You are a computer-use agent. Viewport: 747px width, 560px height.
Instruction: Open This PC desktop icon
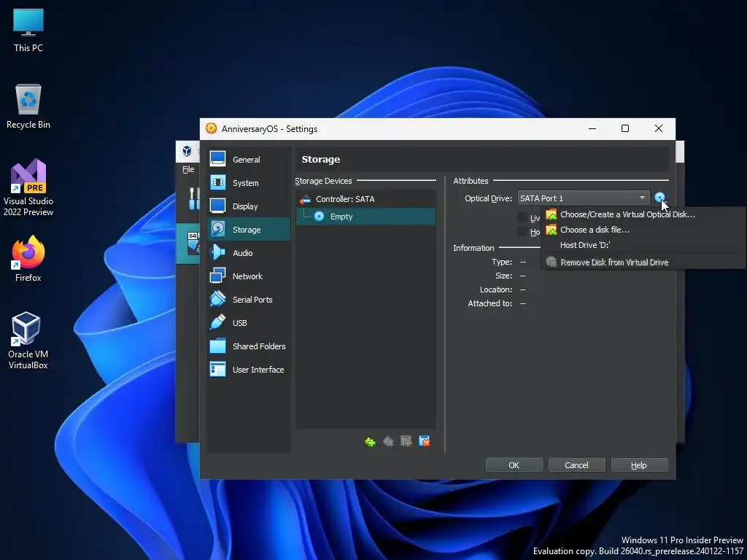tap(28, 31)
